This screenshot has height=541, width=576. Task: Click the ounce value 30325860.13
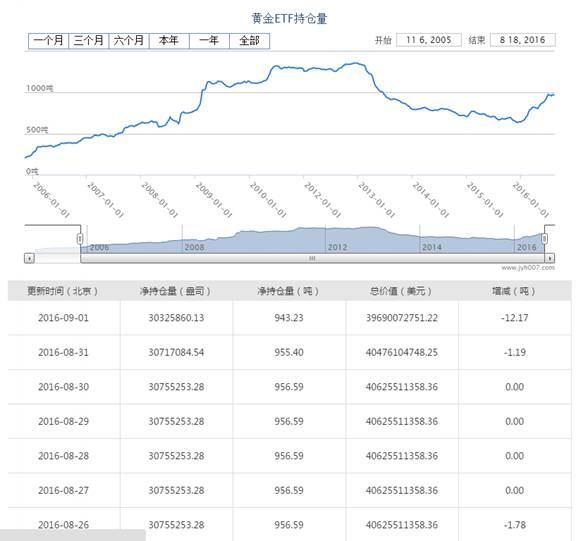pyautogui.click(x=176, y=318)
